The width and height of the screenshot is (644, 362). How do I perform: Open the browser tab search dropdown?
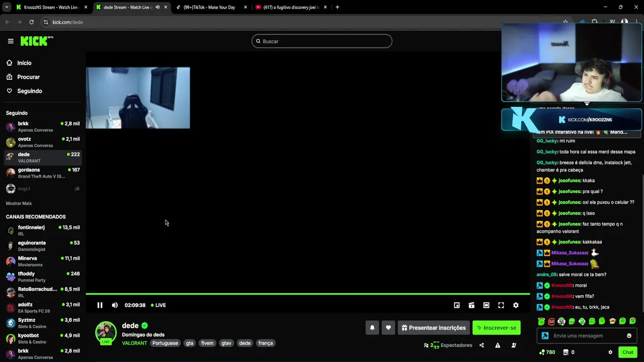[x=7, y=7]
